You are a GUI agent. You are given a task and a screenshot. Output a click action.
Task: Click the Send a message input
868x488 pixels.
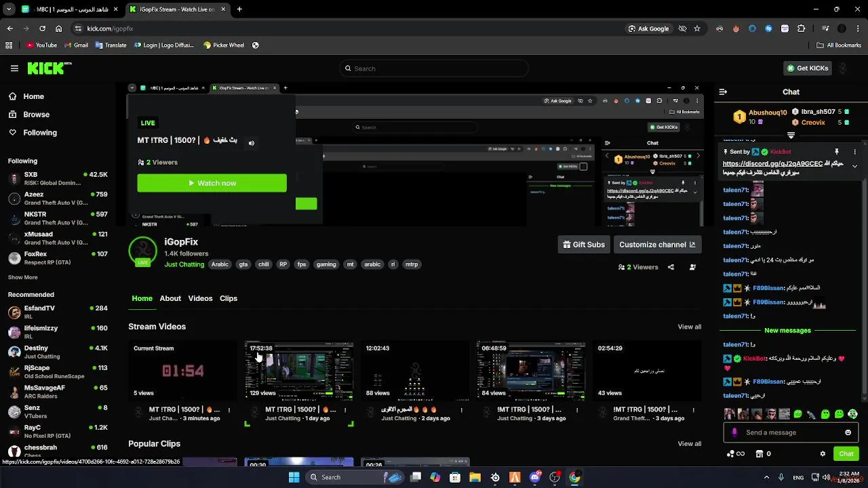click(790, 432)
